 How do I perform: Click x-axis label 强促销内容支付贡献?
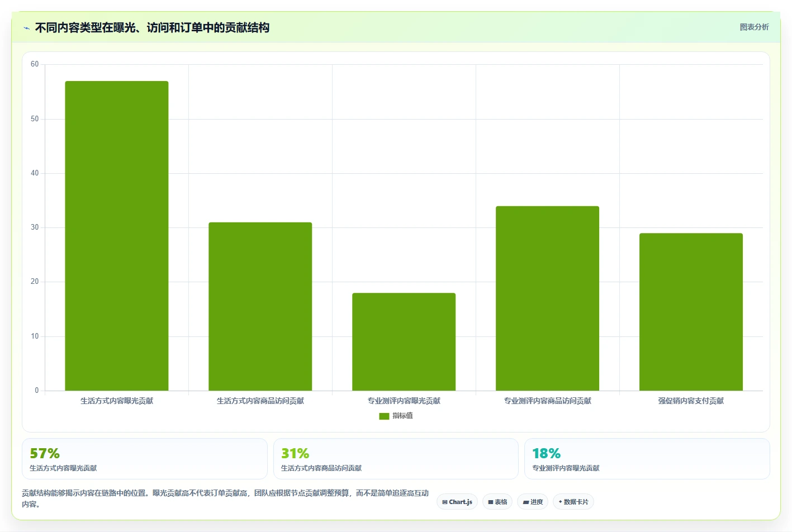pyautogui.click(x=691, y=401)
